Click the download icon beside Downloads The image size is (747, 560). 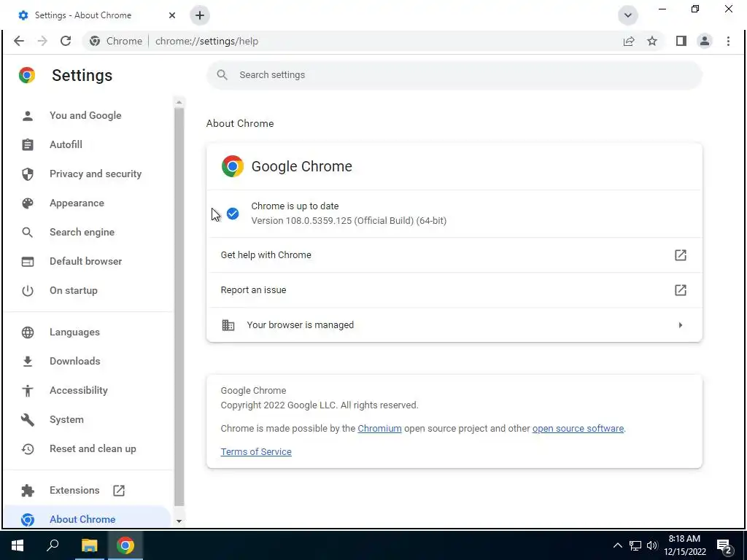[x=28, y=362]
